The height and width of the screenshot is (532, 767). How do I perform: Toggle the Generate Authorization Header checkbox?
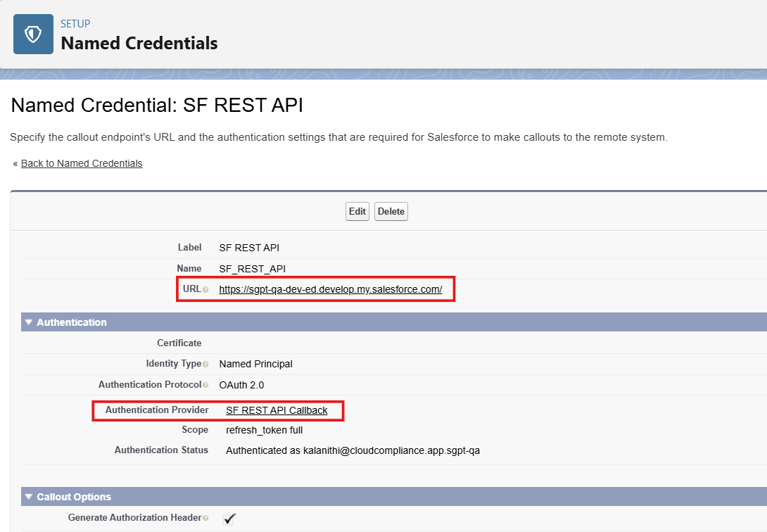229,519
